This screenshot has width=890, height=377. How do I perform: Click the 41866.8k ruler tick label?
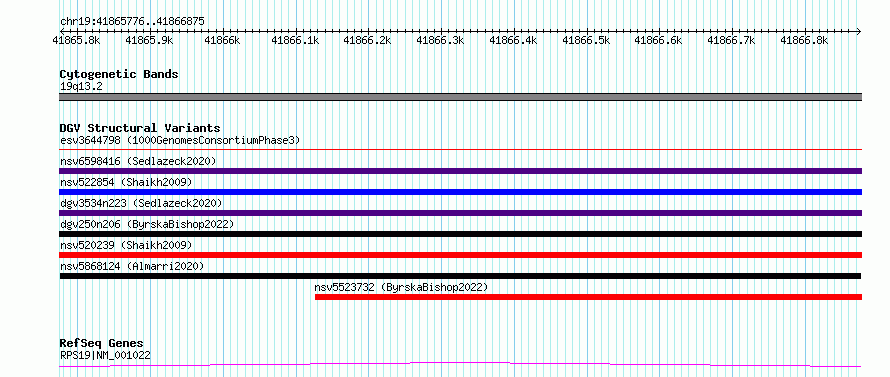click(804, 40)
